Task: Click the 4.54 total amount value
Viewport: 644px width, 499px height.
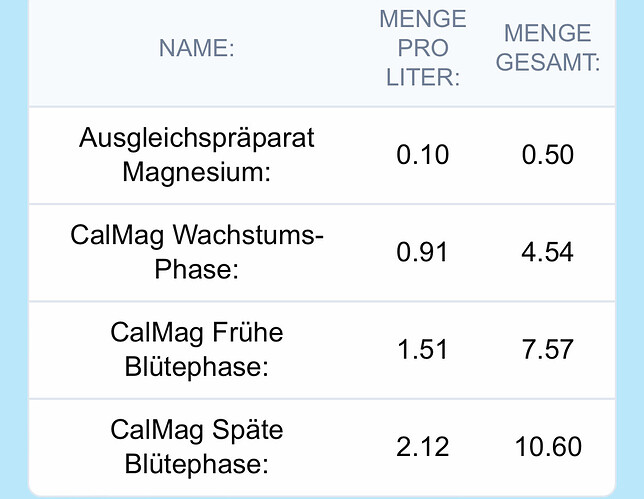Action: tap(548, 252)
